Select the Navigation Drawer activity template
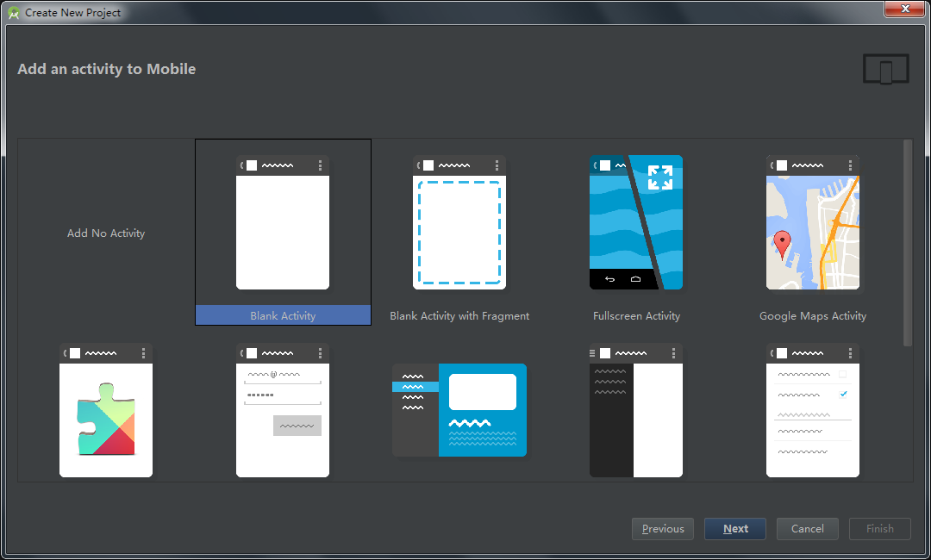This screenshot has height=560, width=931. [636, 411]
